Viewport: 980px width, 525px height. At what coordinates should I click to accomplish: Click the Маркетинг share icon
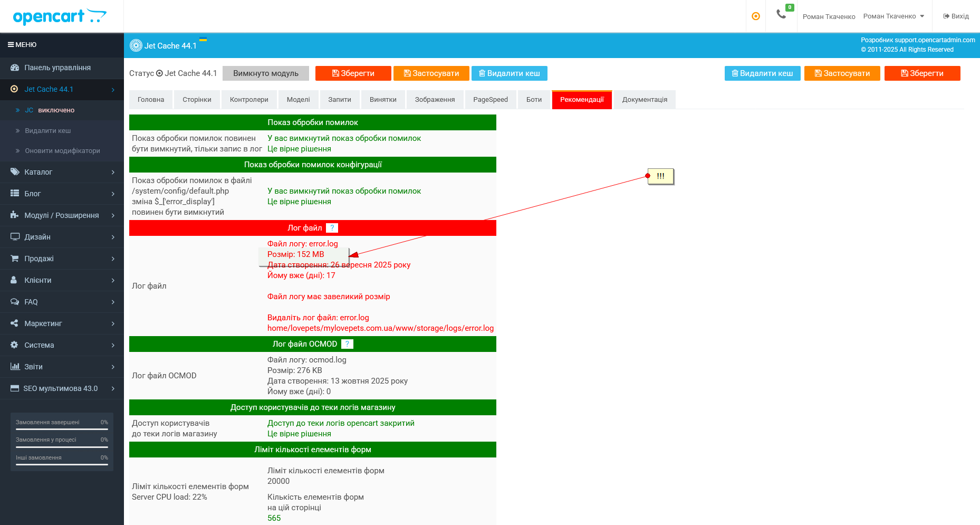(x=15, y=323)
